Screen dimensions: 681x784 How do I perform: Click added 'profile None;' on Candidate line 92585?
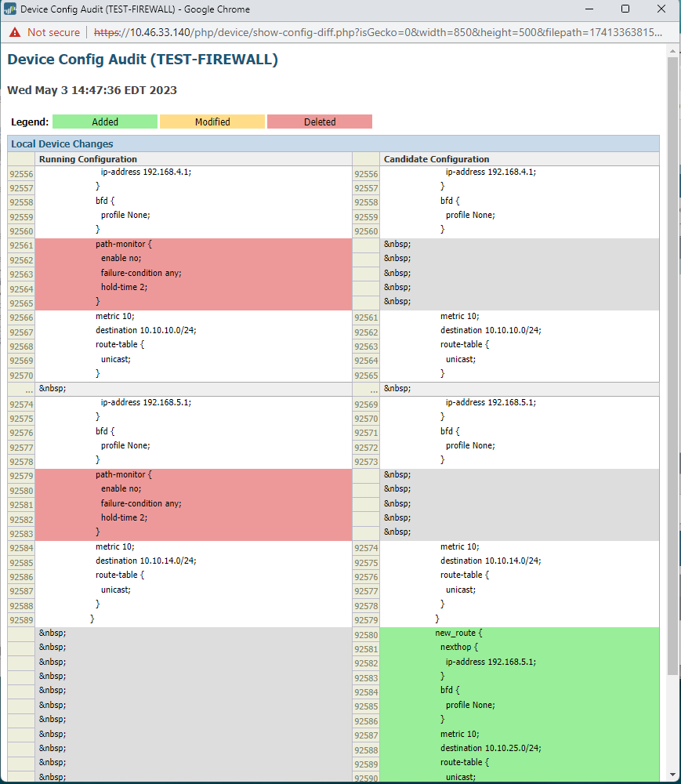point(470,705)
